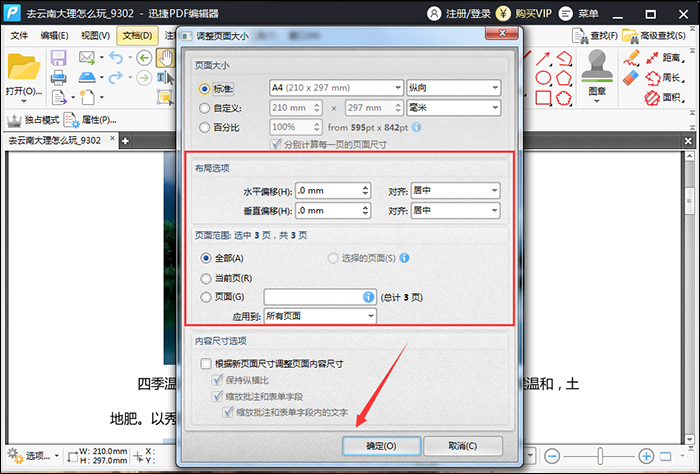Open the 文件 menu
The image size is (700, 474).
click(19, 35)
